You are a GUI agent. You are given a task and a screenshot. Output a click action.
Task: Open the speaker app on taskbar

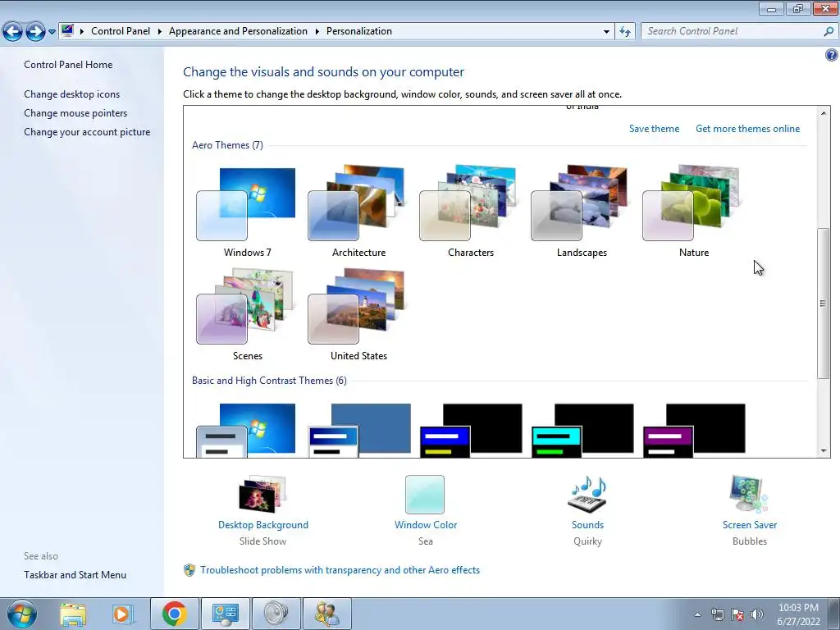click(276, 614)
